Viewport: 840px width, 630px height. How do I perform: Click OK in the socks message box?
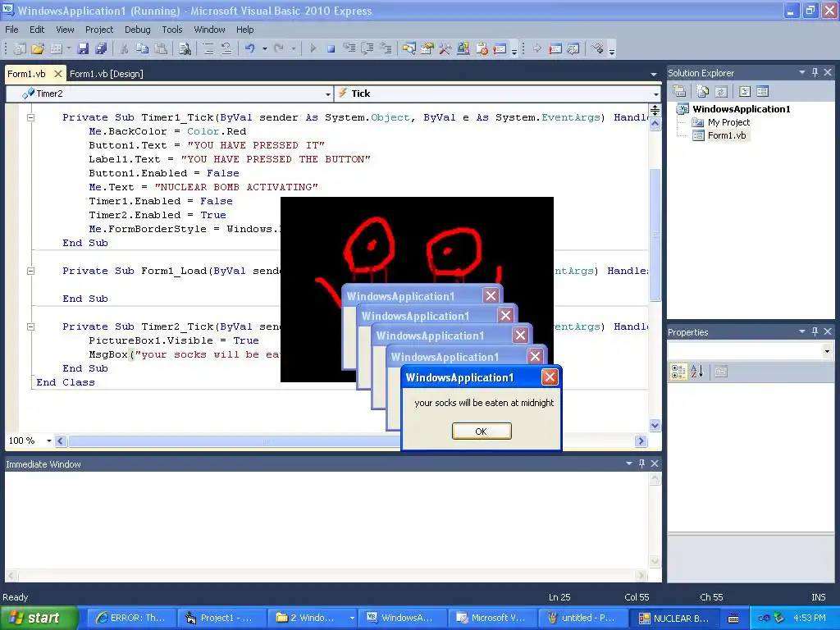tap(482, 431)
